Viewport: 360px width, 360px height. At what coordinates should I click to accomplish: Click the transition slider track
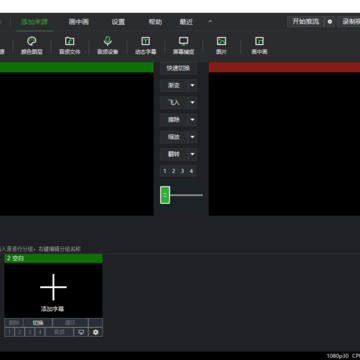point(186,195)
